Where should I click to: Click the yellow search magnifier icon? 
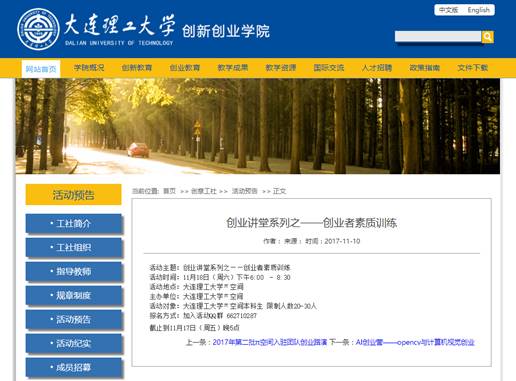point(488,37)
